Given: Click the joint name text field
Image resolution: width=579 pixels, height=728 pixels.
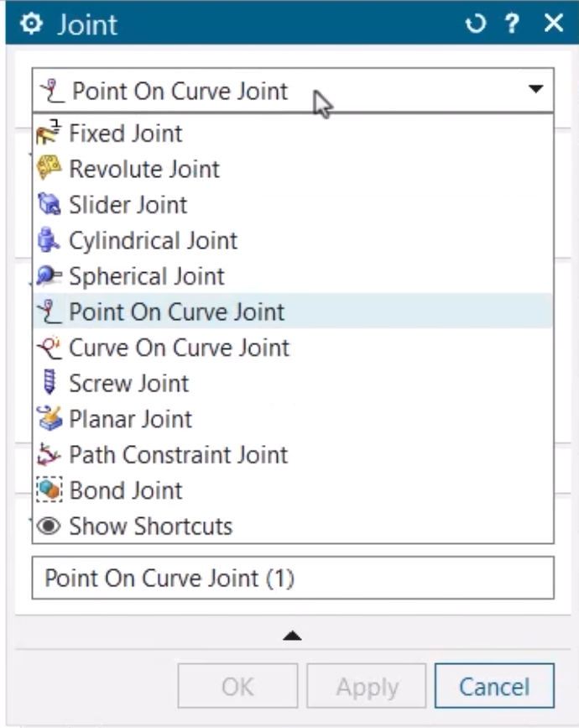Looking at the screenshot, I should pos(292,579).
